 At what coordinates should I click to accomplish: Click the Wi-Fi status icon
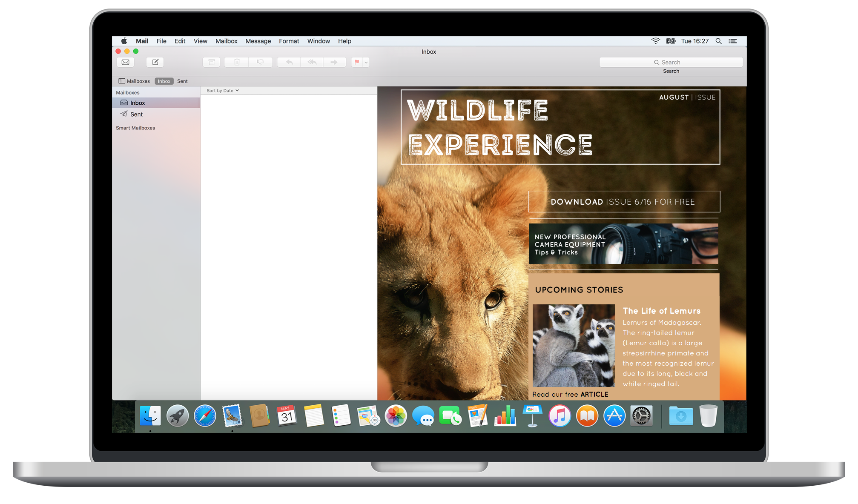pyautogui.click(x=655, y=41)
